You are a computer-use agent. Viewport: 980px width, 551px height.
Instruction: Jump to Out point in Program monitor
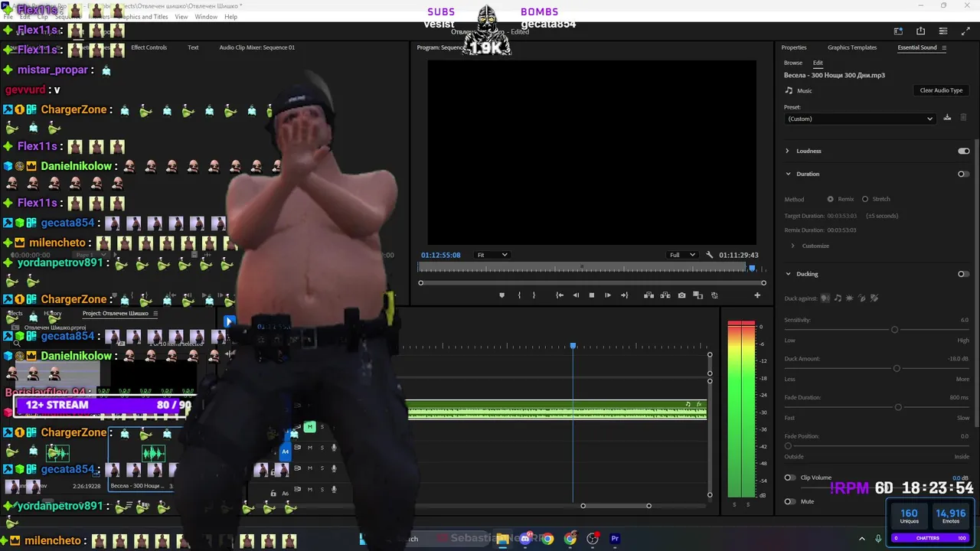(625, 295)
